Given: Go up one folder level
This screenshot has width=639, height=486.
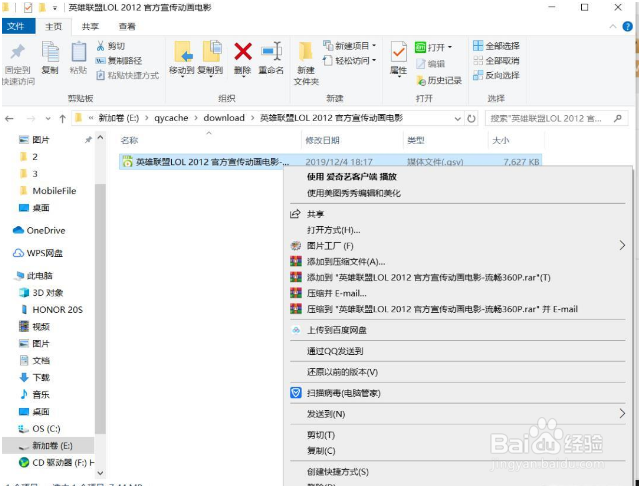Looking at the screenshot, I should (x=62, y=119).
